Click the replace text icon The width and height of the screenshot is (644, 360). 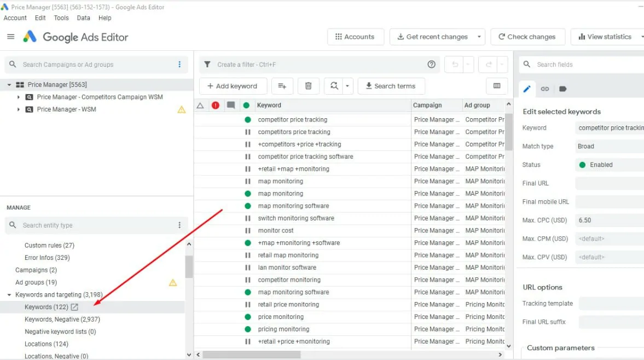[334, 86]
